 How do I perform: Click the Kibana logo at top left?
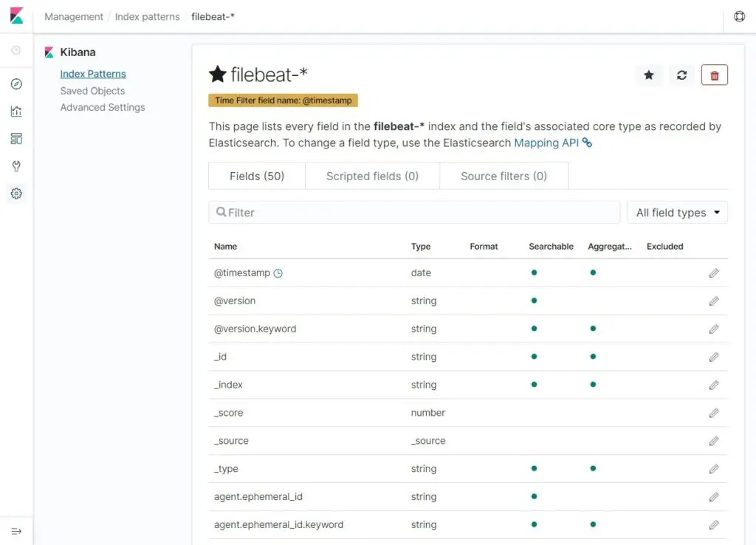(x=16, y=16)
